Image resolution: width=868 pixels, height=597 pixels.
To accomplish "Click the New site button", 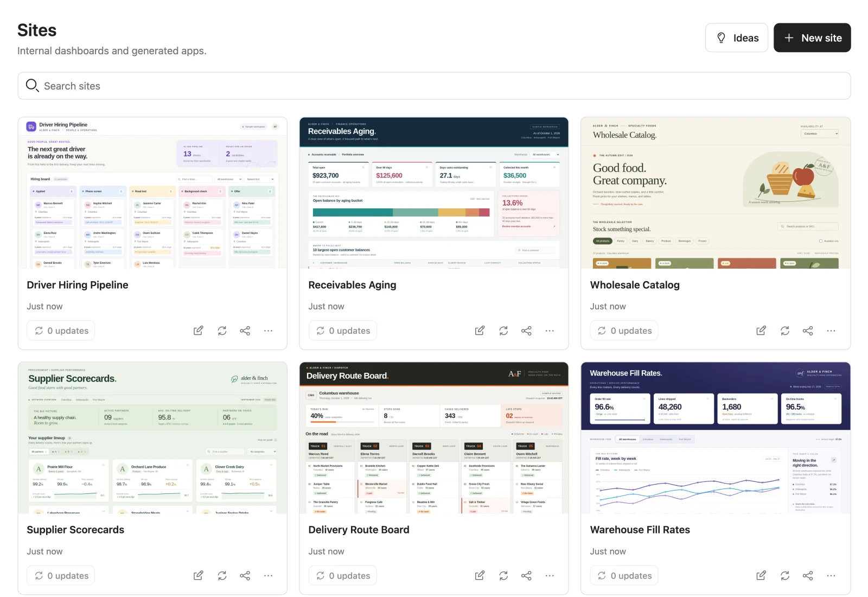I will (812, 37).
